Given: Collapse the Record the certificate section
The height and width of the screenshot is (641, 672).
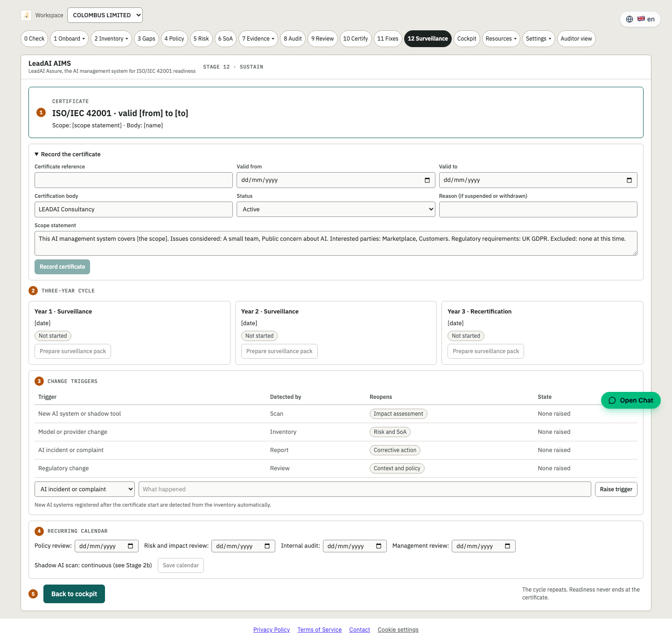Looking at the screenshot, I should point(68,154).
